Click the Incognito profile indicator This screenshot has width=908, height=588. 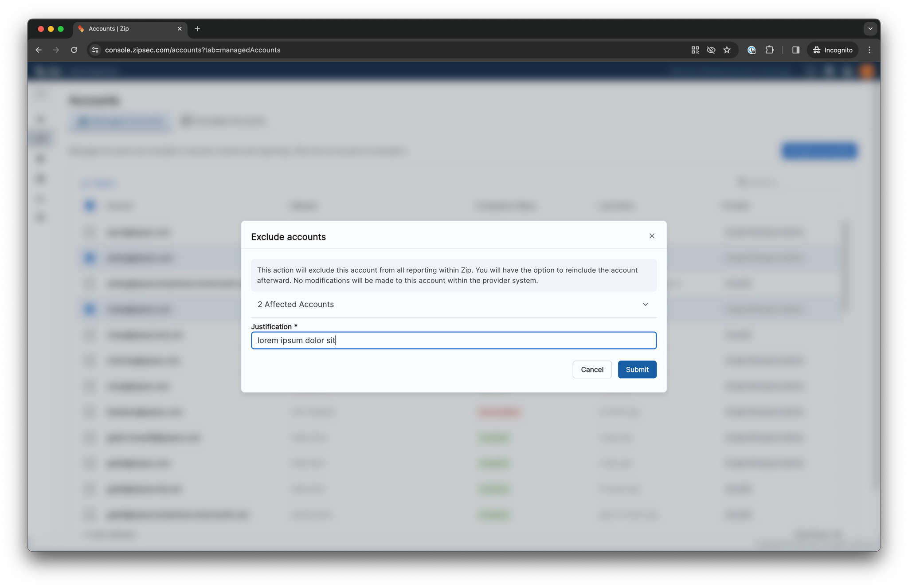coord(833,50)
